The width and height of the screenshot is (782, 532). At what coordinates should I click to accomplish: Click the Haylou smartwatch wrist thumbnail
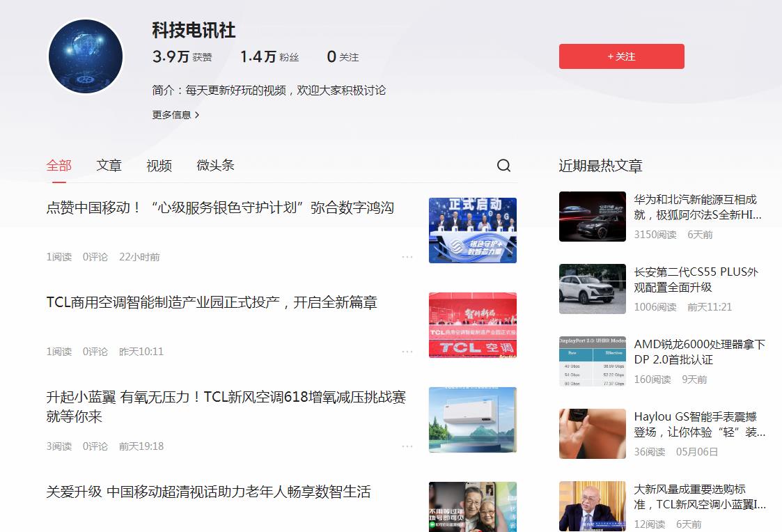(x=593, y=434)
